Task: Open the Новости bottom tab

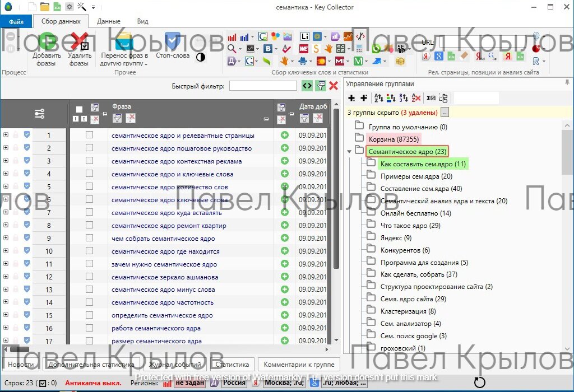Action: coord(21,364)
